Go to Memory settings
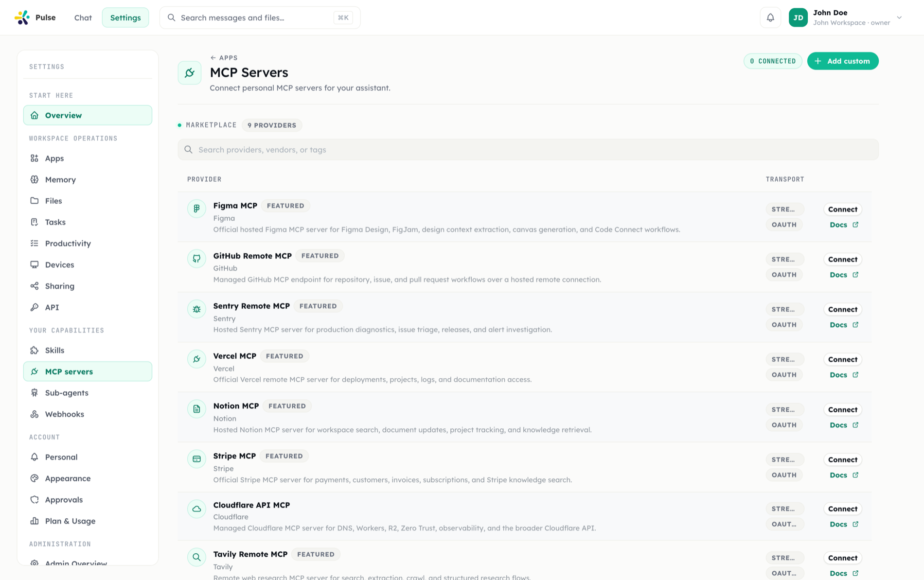The image size is (924, 580). (88, 180)
